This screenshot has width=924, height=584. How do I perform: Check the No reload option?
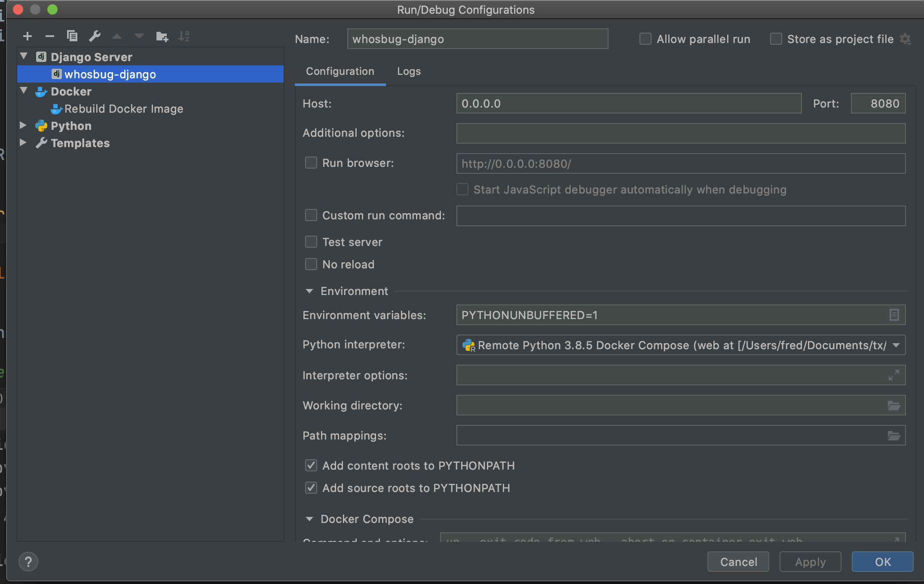point(311,264)
